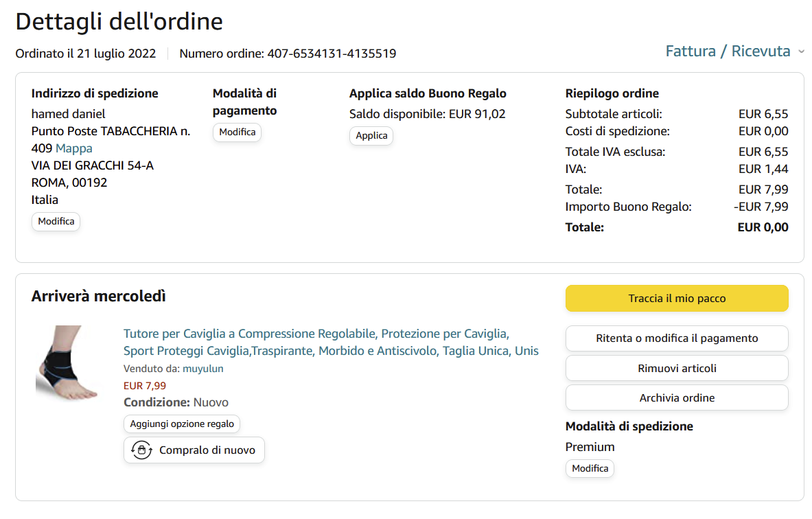Viewport: 812px width, 519px height.
Task: Click the EUR 7,99 item price
Action: click(145, 386)
